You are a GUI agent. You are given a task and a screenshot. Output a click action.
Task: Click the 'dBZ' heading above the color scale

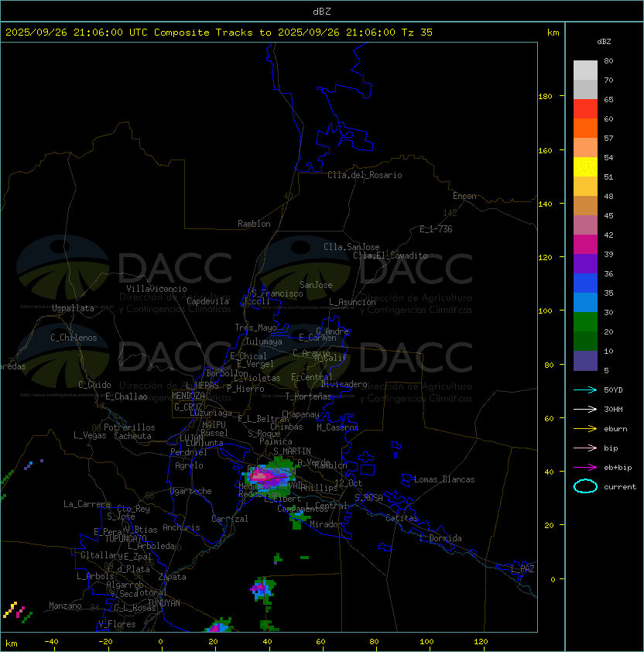604,42
